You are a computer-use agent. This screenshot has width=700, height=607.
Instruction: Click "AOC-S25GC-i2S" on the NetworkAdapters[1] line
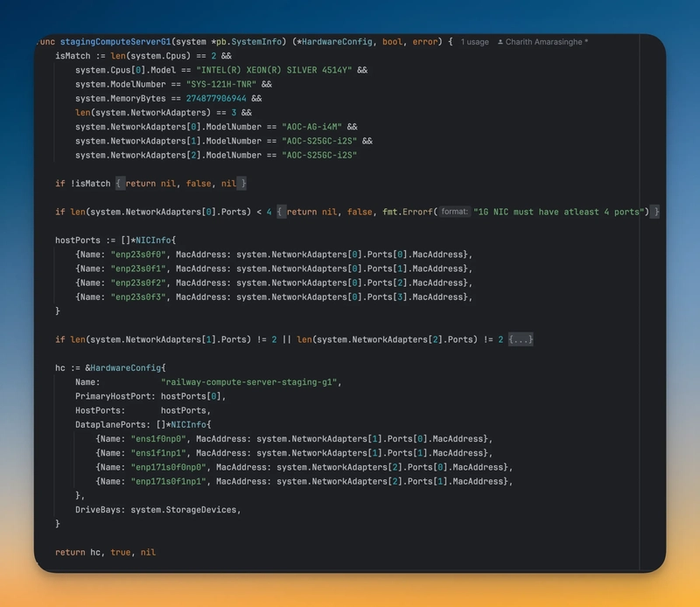pos(319,141)
